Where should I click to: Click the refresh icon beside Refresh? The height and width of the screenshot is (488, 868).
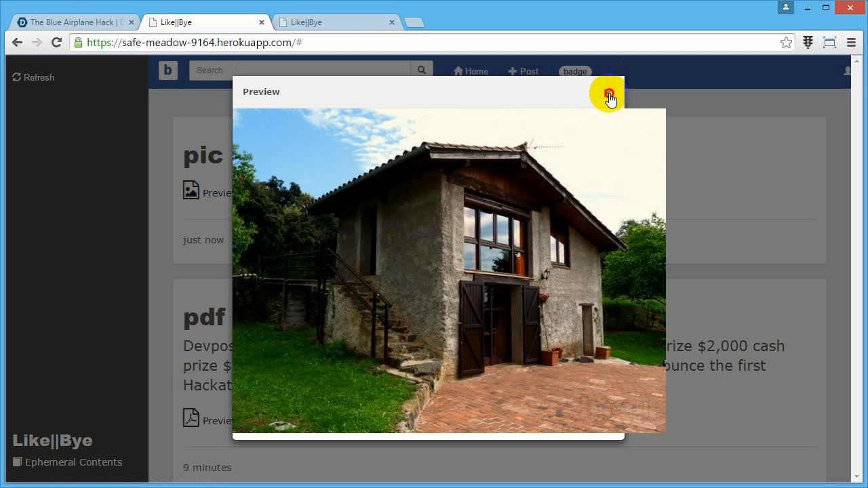pyautogui.click(x=17, y=77)
